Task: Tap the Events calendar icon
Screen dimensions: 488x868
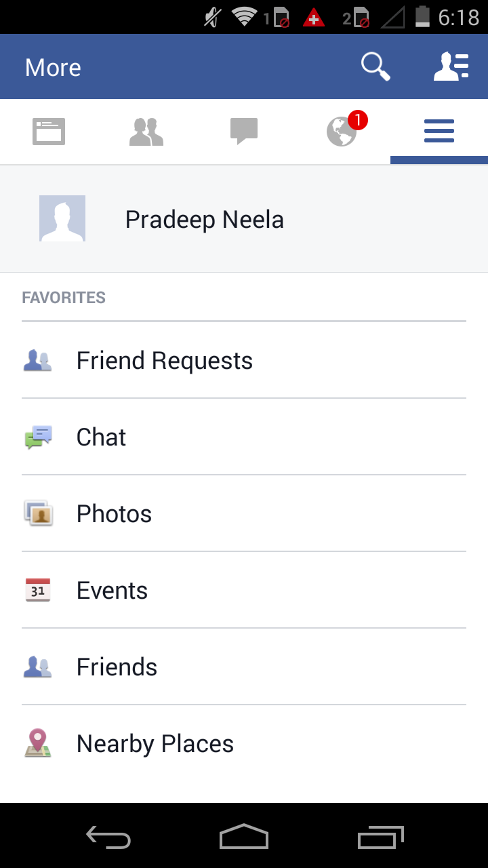Action: coord(38,591)
